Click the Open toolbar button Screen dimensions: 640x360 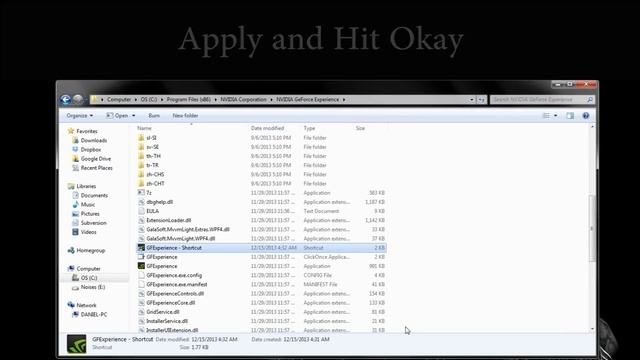118,116
